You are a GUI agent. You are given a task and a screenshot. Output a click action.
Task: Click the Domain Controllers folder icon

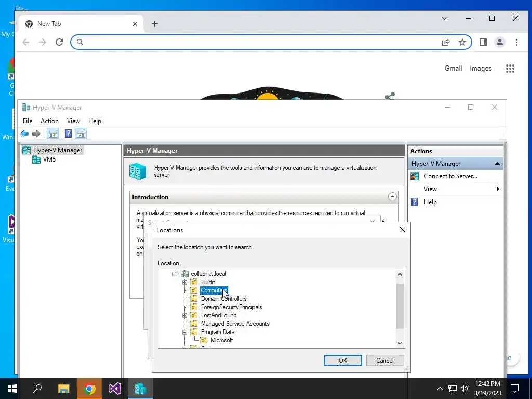[x=194, y=299]
